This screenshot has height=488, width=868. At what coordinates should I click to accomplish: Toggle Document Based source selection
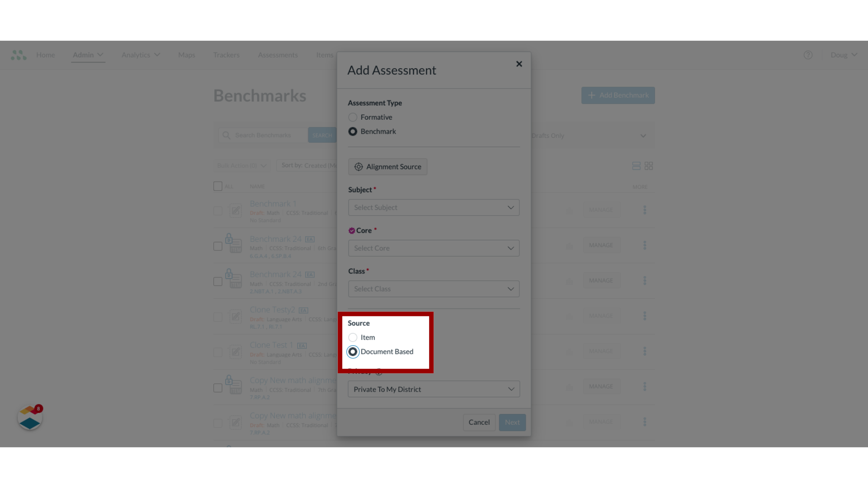click(x=353, y=352)
